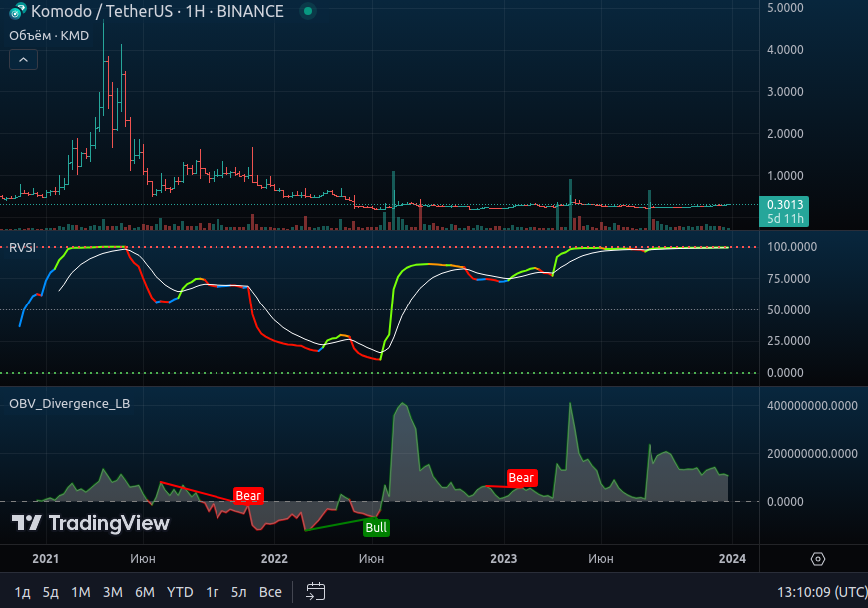Click the Bear label near 2023
Image resolution: width=868 pixels, height=608 pixels.
521,478
